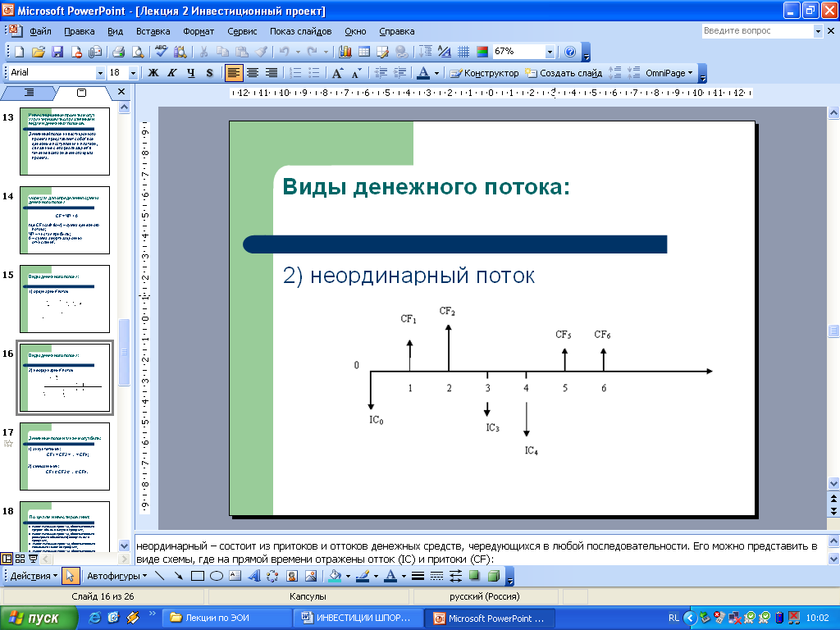Click the Создать слайд button
Viewport: 840px width, 630px height.
tap(564, 73)
